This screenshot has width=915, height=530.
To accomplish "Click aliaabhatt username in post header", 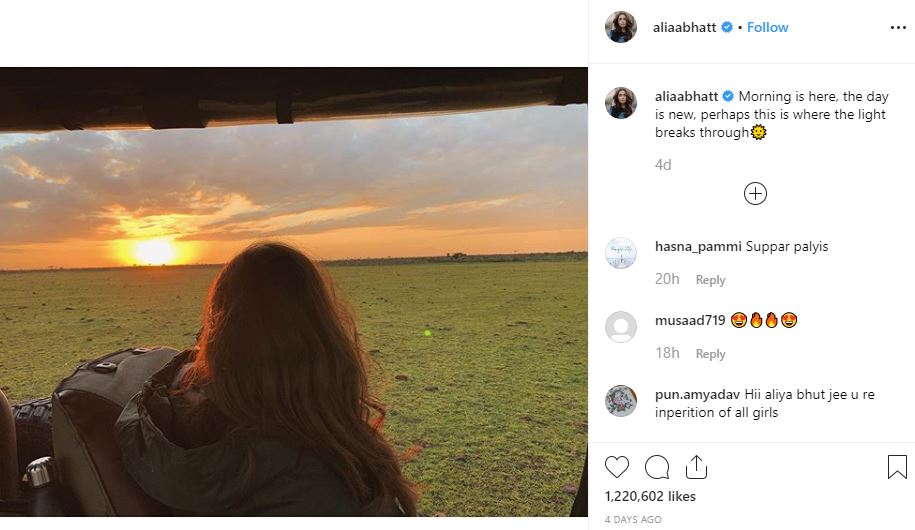I will pos(685,28).
